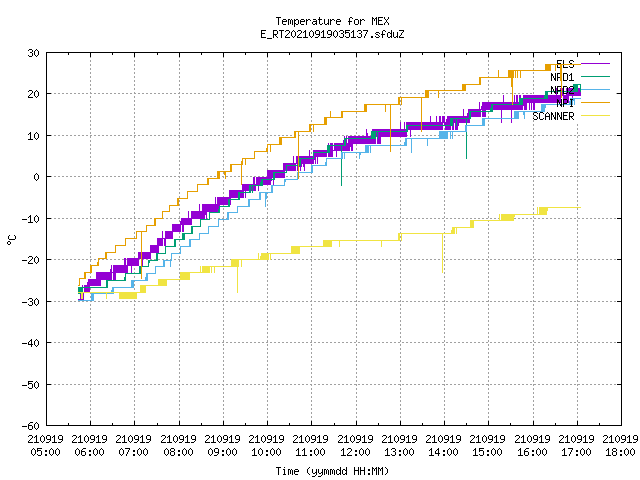This screenshot has width=640, height=480.
Task: Click the purple ELS legend line sample
Action: [595, 64]
